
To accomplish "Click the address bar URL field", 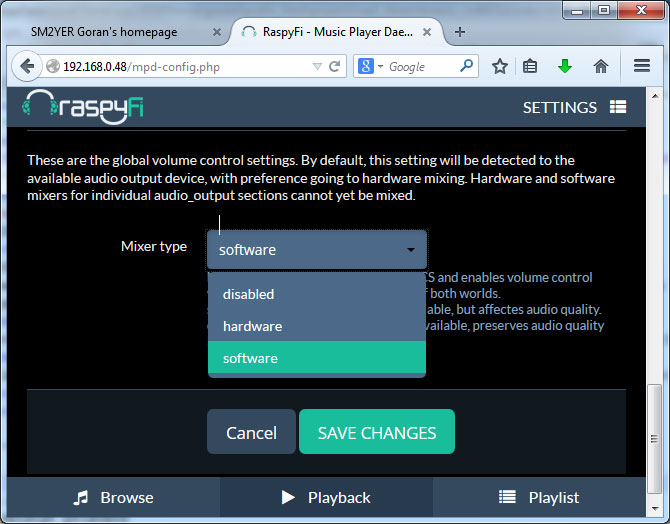I will pyautogui.click(x=180, y=67).
